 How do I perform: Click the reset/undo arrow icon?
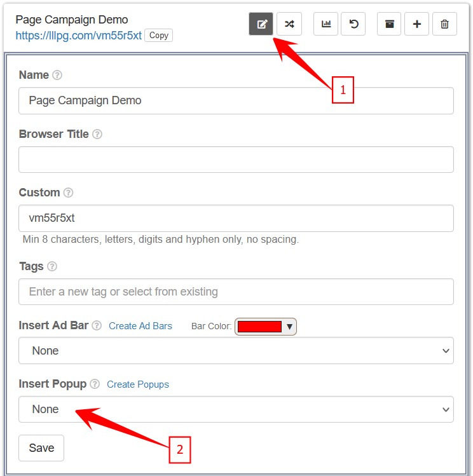point(353,24)
